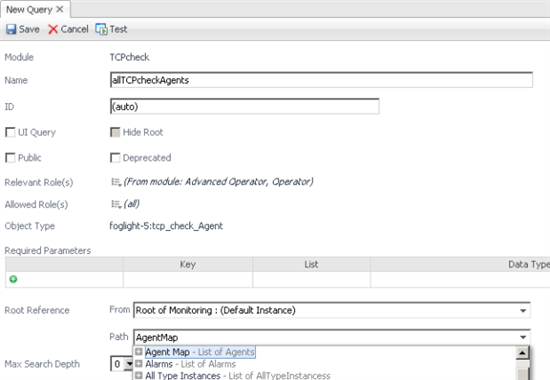
Task: Click the Required Parameters label
Action: pos(48,251)
